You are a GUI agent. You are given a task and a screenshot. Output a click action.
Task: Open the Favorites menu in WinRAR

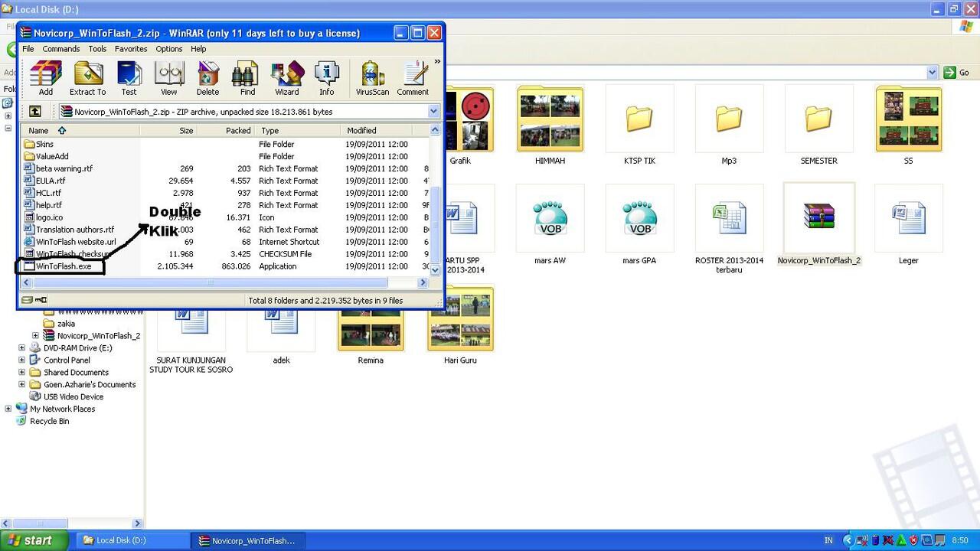pos(131,49)
